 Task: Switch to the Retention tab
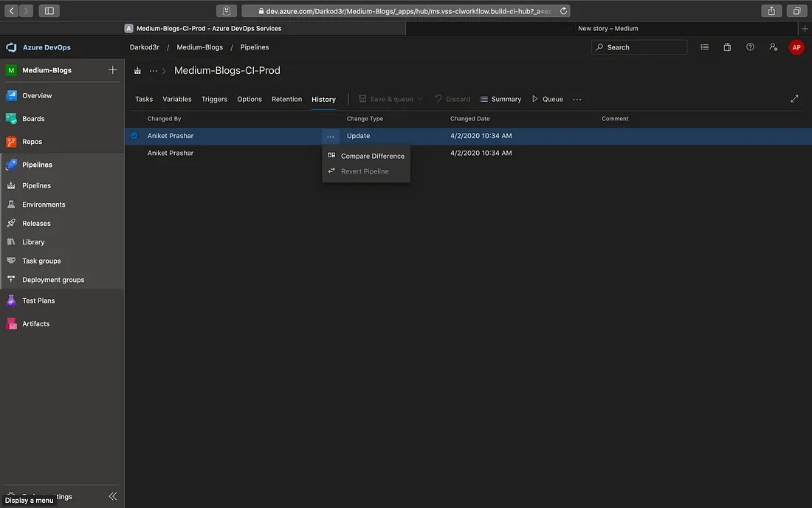(x=287, y=99)
